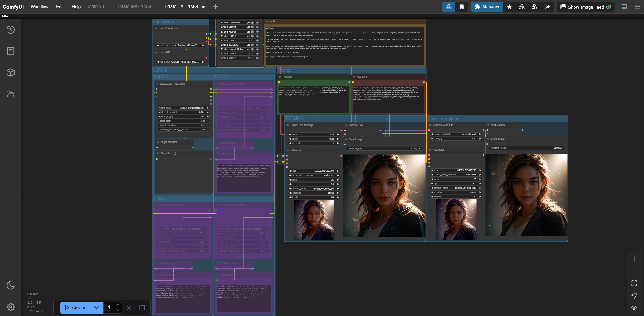
Task: Toggle dark theme moon icon
Action: tap(11, 285)
